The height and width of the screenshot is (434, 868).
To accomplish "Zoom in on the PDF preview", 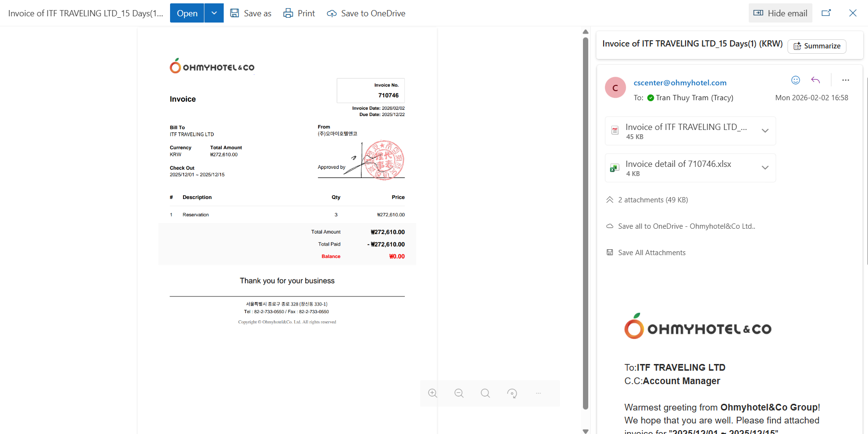I will coord(433,393).
